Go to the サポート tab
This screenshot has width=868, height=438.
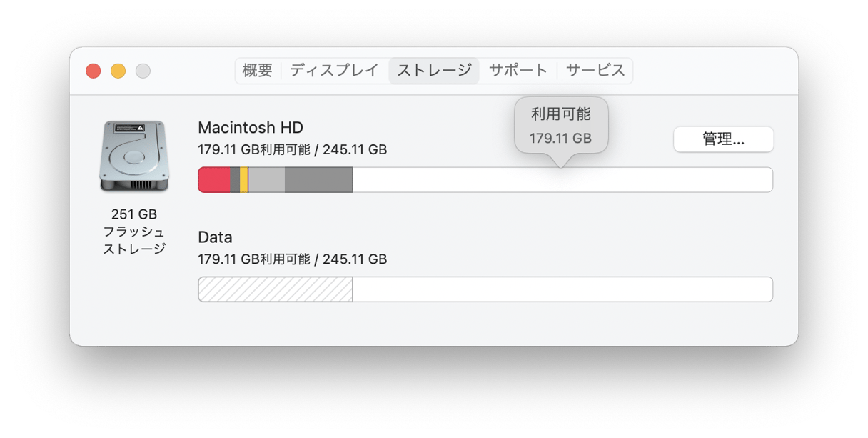pos(518,71)
